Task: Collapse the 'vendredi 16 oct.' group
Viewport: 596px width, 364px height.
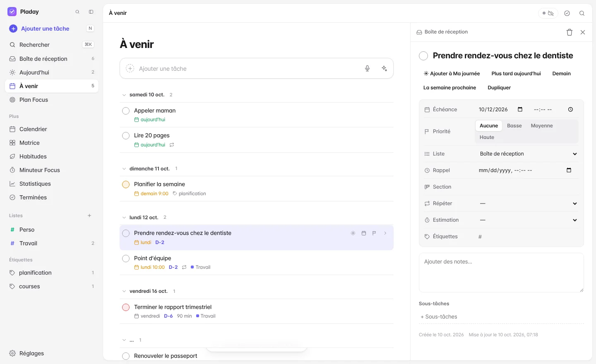Action: point(124,291)
